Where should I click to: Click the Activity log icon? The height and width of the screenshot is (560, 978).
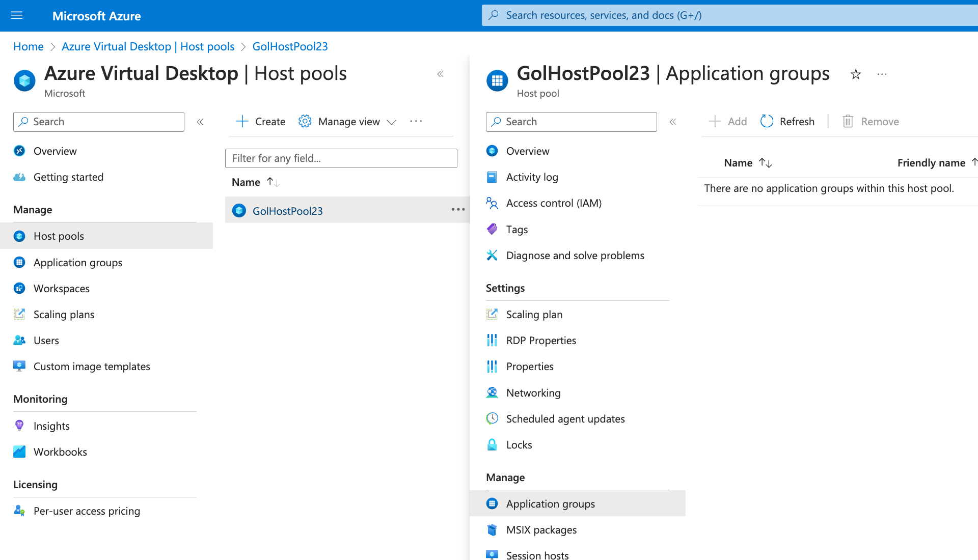coord(492,177)
